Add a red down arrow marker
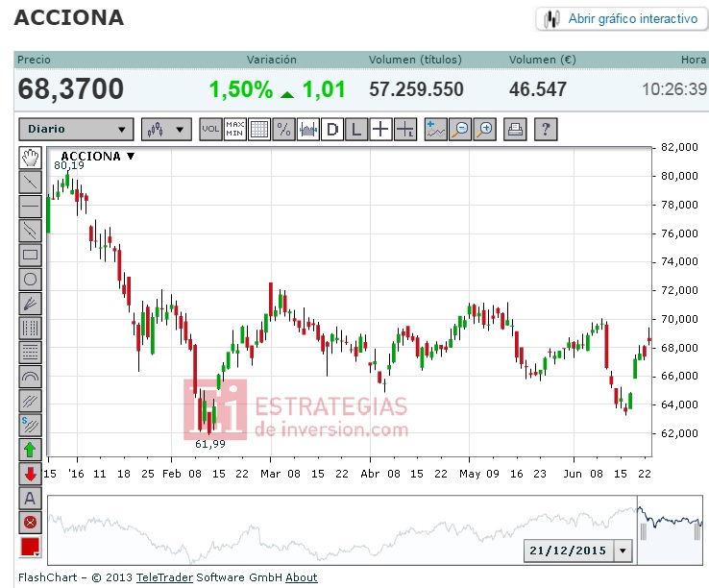Screen dimensions: 709x588 31,474
